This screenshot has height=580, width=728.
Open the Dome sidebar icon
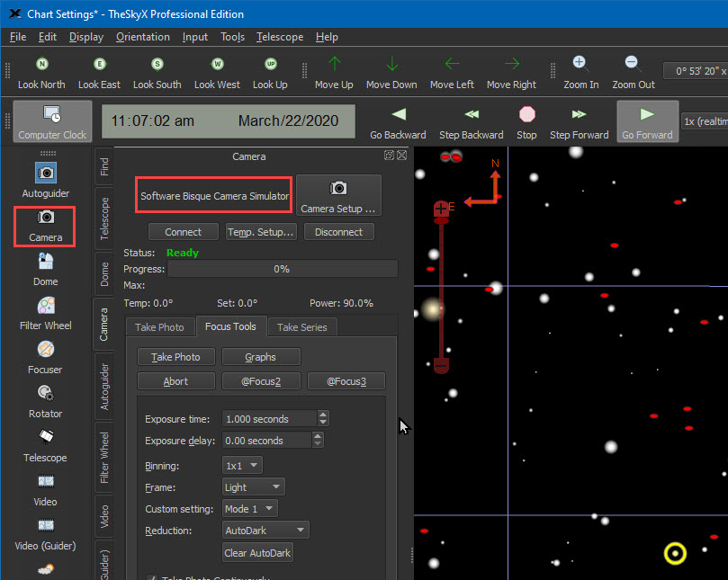click(x=46, y=262)
